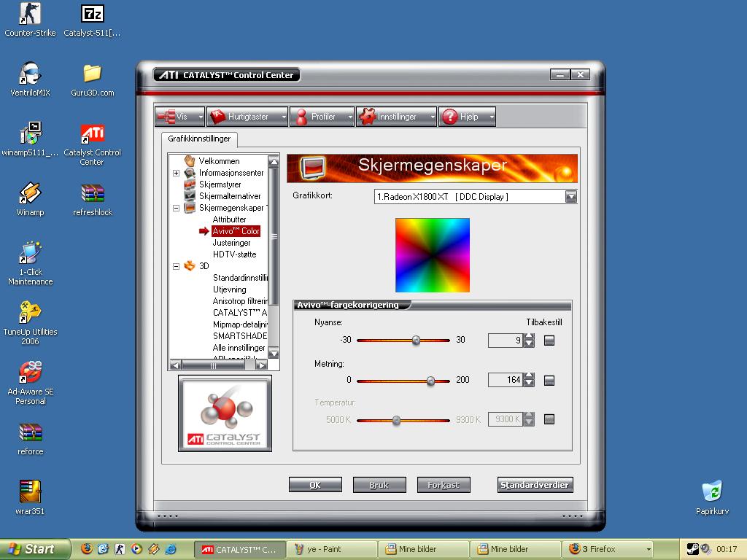
Task: Collapse the Skjermegenskaper tree node
Action: (x=176, y=208)
